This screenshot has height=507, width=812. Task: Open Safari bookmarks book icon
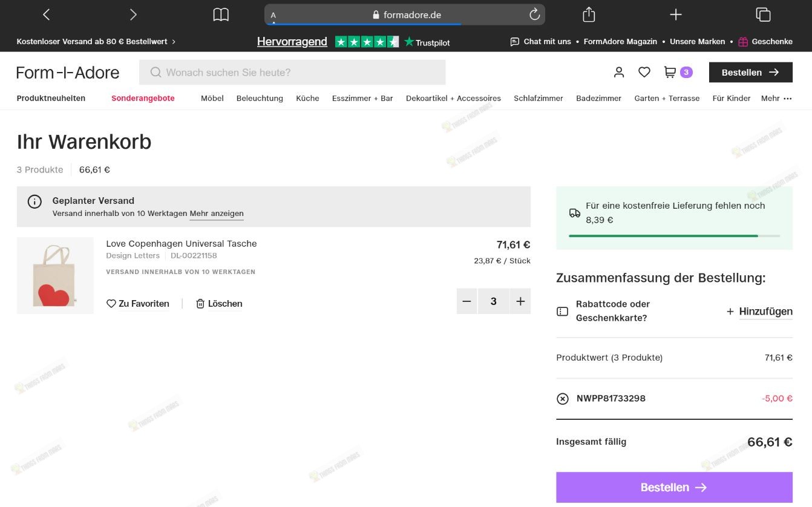point(221,15)
